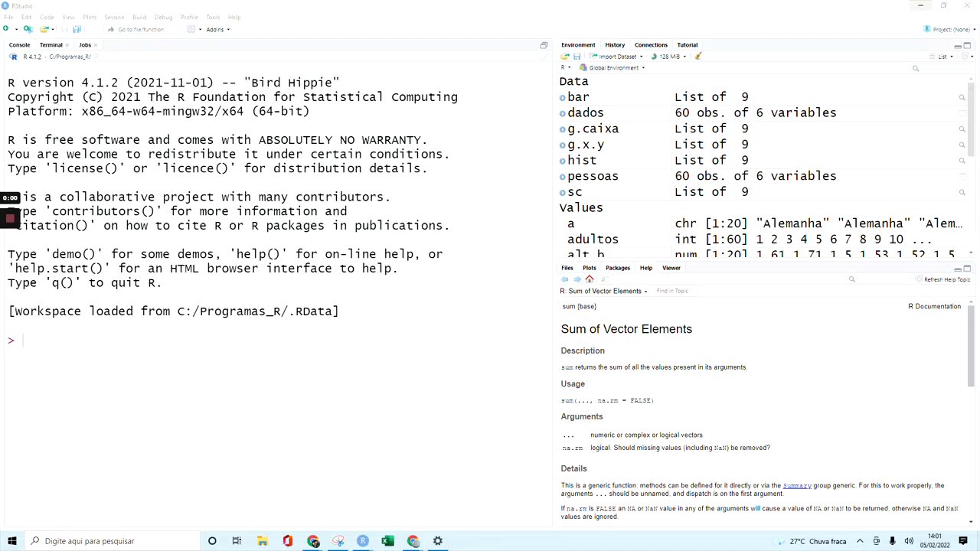Click the Go to file/function field
This screenshot has height=551, width=980.
pyautogui.click(x=141, y=29)
